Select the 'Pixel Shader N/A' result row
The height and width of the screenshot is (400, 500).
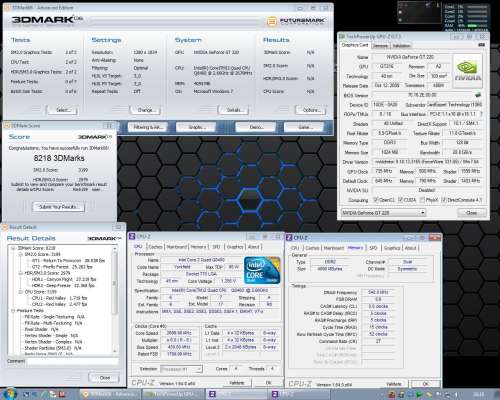point(41,329)
